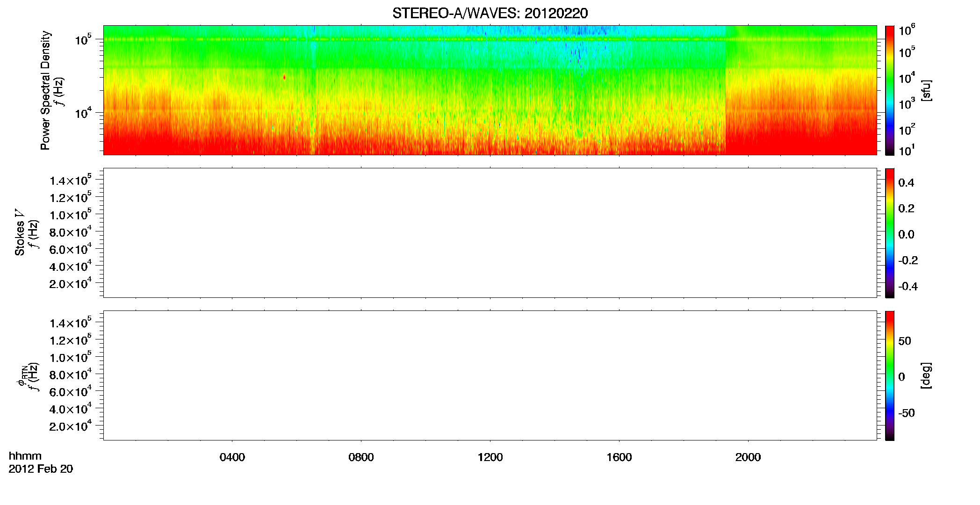Click the 1.4×10^5 tick in Stokes panel
This screenshot has height=505, width=980.
71,180
